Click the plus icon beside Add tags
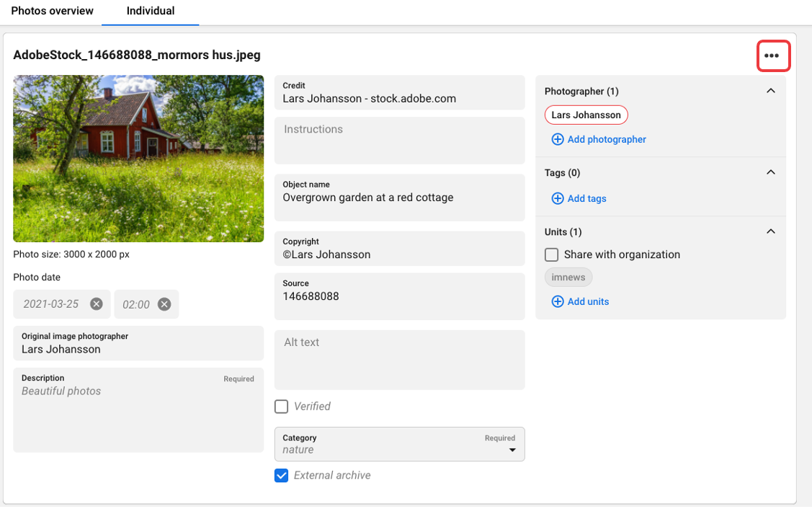Viewport: 812px width, 509px height. [x=557, y=198]
